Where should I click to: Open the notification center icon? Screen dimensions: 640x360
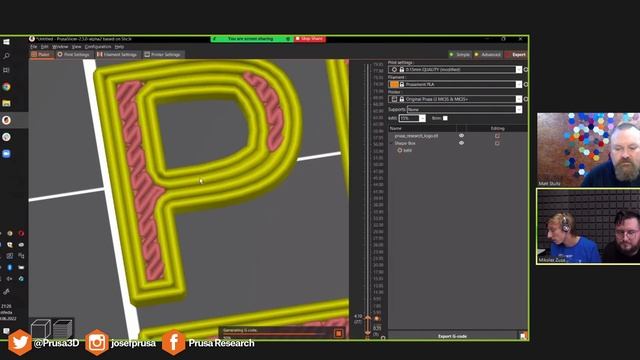(x=6, y=331)
